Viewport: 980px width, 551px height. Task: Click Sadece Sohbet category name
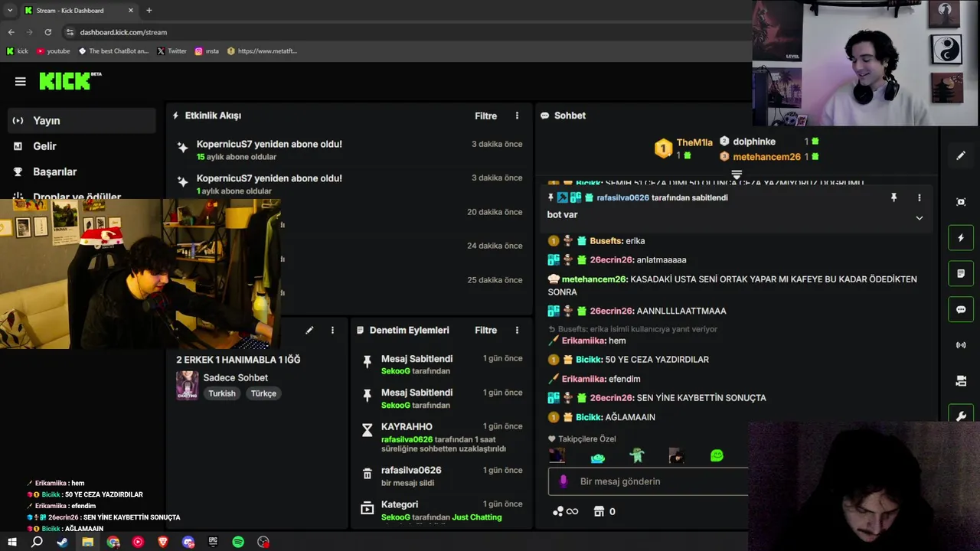(x=235, y=377)
